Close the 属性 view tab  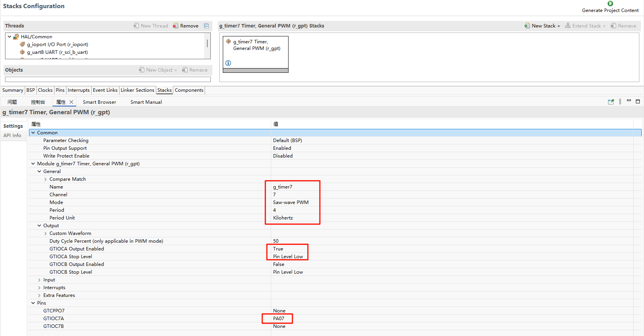(x=71, y=102)
